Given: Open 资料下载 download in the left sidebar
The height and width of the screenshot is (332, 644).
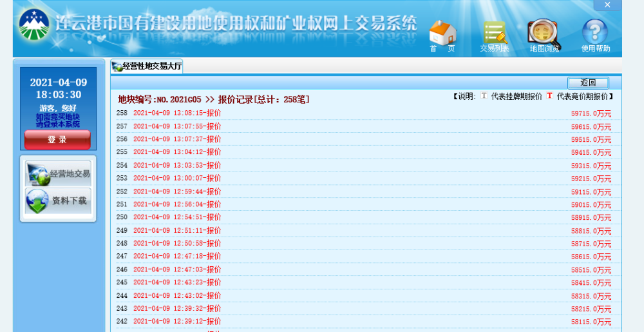Looking at the screenshot, I should 58,201.
